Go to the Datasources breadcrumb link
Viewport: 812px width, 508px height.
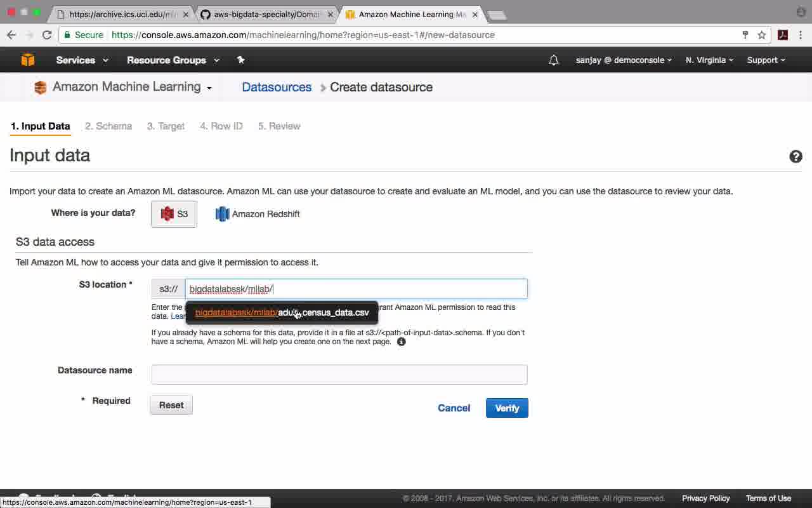(277, 87)
